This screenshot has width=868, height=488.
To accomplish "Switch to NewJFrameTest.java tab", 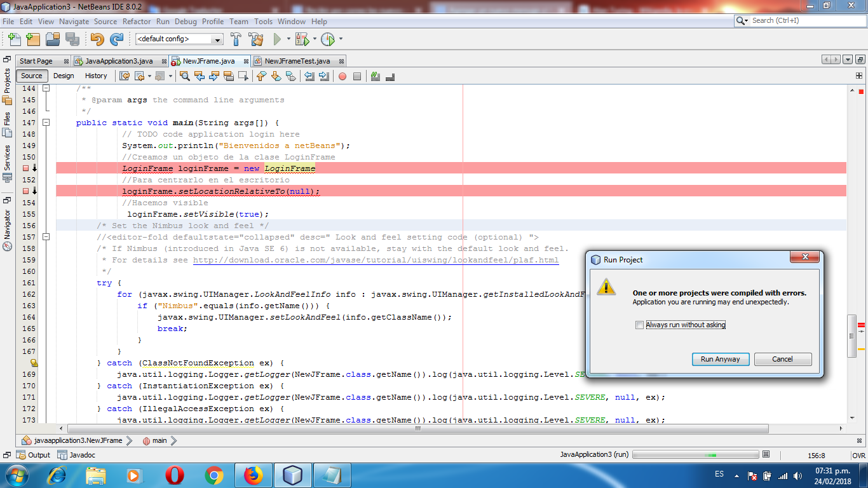I will (297, 61).
